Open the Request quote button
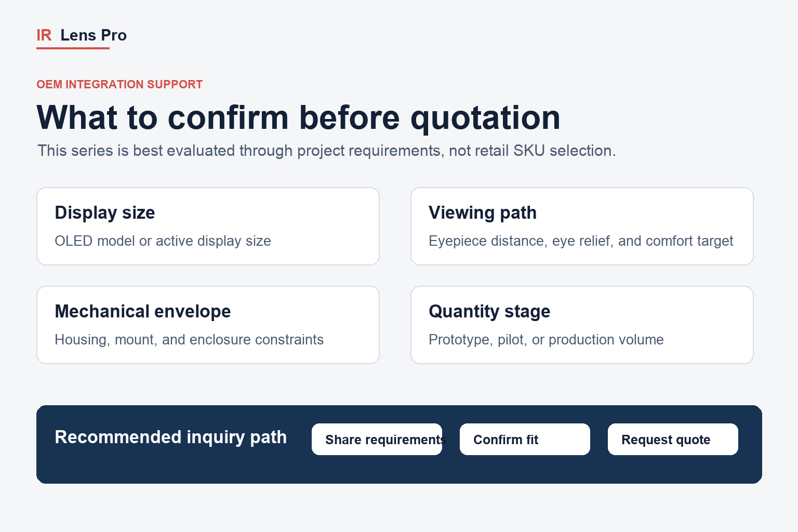 pyautogui.click(x=673, y=440)
